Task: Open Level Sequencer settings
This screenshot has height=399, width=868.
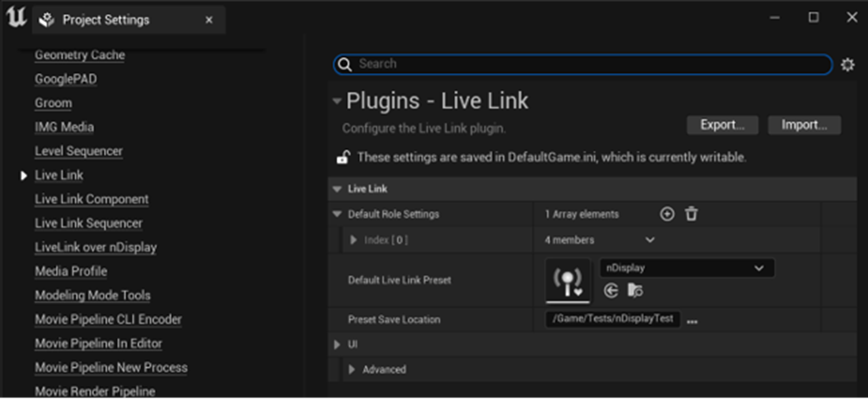Action: coord(79,151)
